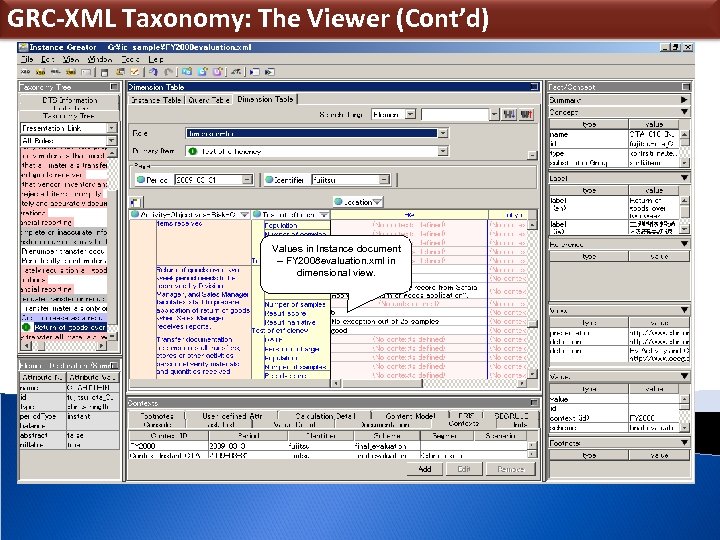Viewport: 720px width, 540px height.
Task: Open the Edit menu
Action: pyautogui.click(x=48, y=59)
